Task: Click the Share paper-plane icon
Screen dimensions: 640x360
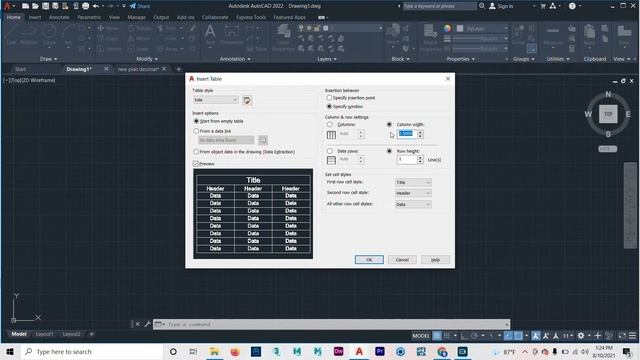Action: tap(133, 6)
